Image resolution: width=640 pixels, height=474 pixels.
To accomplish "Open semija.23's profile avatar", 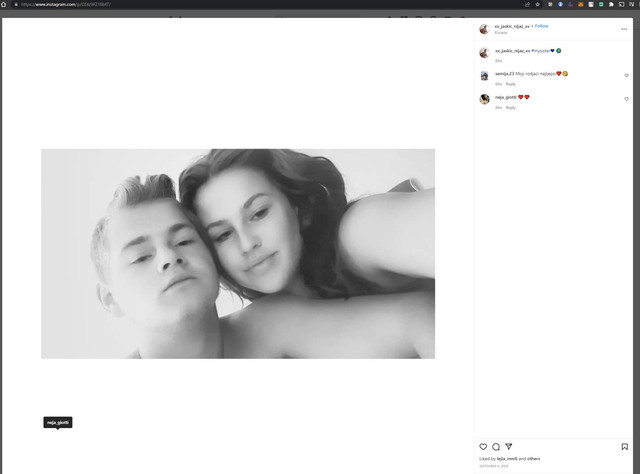I will pos(484,76).
